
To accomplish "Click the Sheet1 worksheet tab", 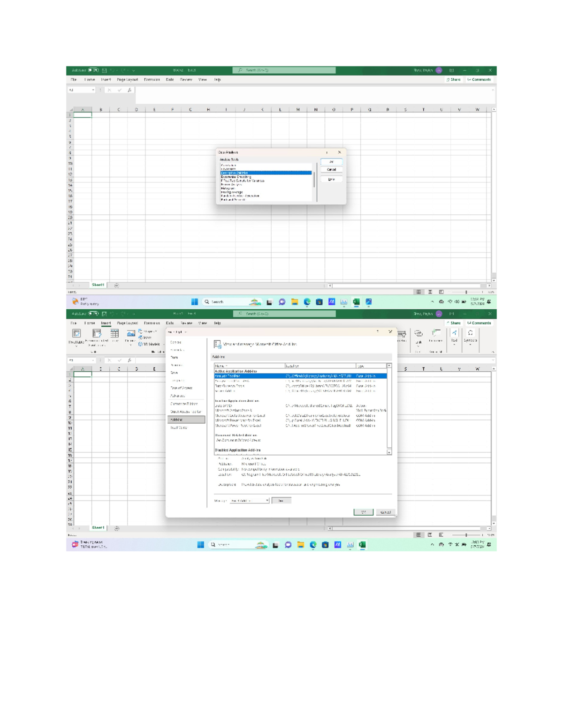I will click(99, 284).
